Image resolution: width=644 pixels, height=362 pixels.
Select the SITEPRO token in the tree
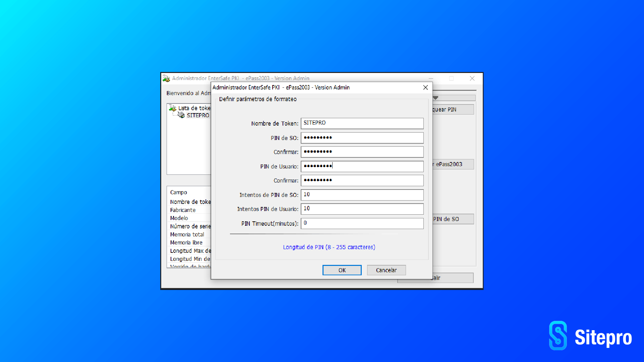point(198,115)
